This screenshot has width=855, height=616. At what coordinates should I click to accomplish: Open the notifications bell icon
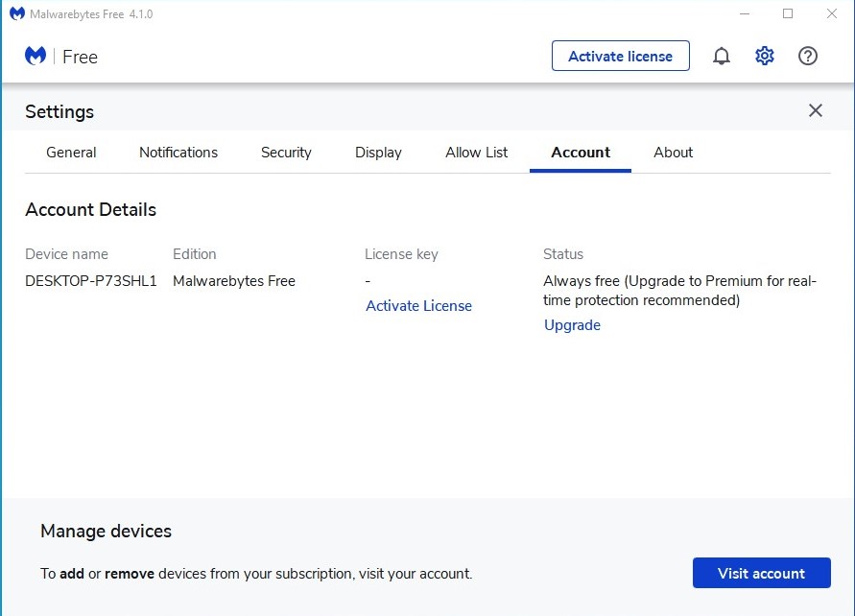tap(721, 56)
